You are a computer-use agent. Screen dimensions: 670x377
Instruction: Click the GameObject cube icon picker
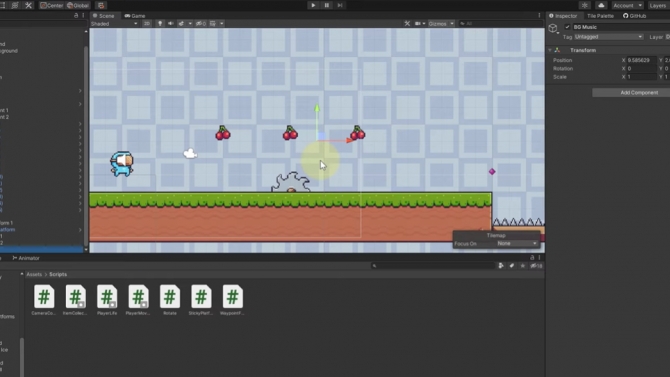pos(553,29)
